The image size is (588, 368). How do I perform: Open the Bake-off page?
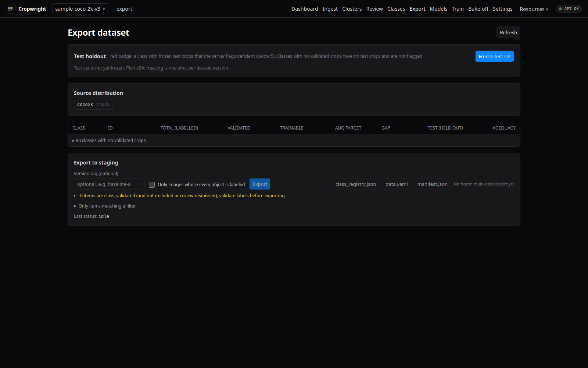[x=478, y=9]
